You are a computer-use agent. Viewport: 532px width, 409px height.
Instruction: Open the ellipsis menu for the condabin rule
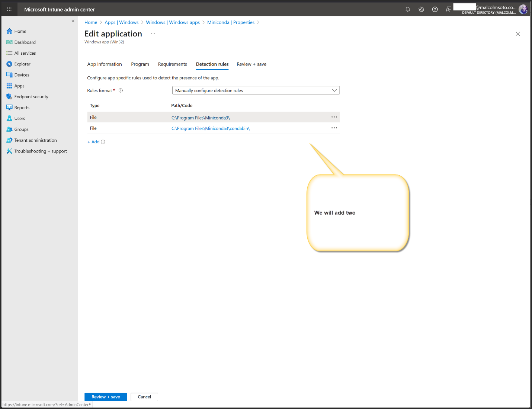coord(334,128)
